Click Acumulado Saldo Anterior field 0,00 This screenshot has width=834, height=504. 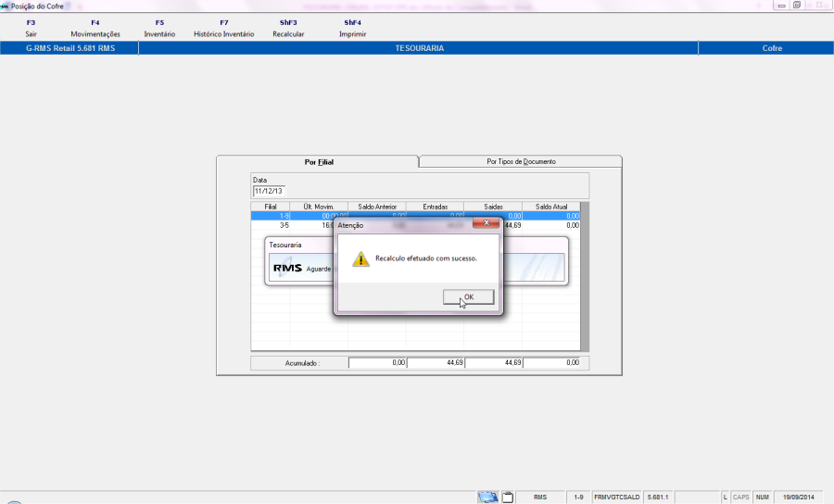tap(377, 362)
